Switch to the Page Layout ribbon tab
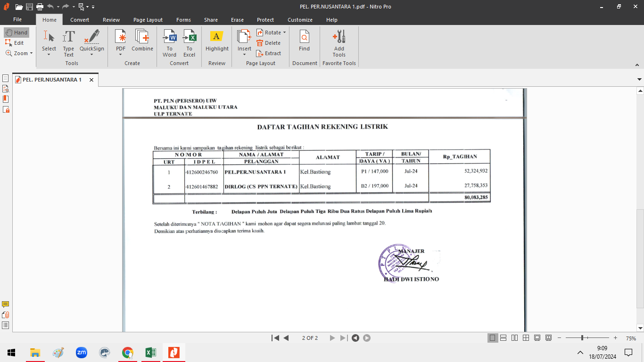The width and height of the screenshot is (644, 362). point(148,20)
